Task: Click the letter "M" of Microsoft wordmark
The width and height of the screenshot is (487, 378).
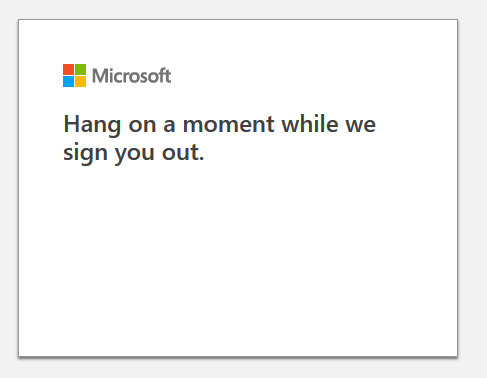Action: coord(100,76)
